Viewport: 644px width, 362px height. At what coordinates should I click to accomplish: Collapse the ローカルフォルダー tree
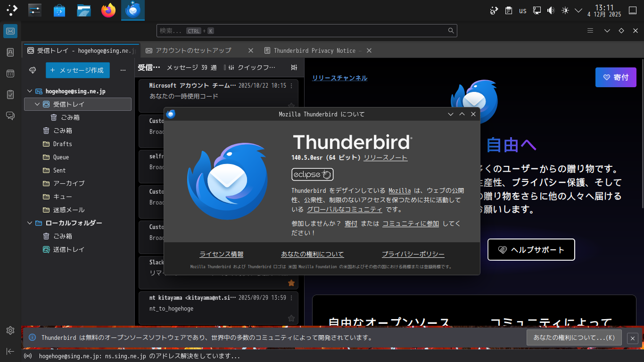click(x=30, y=223)
